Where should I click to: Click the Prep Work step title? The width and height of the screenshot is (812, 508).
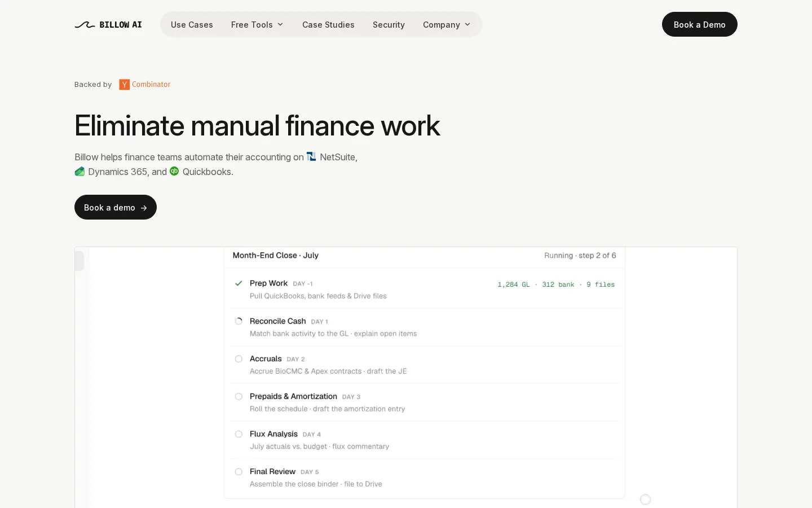pyautogui.click(x=268, y=283)
